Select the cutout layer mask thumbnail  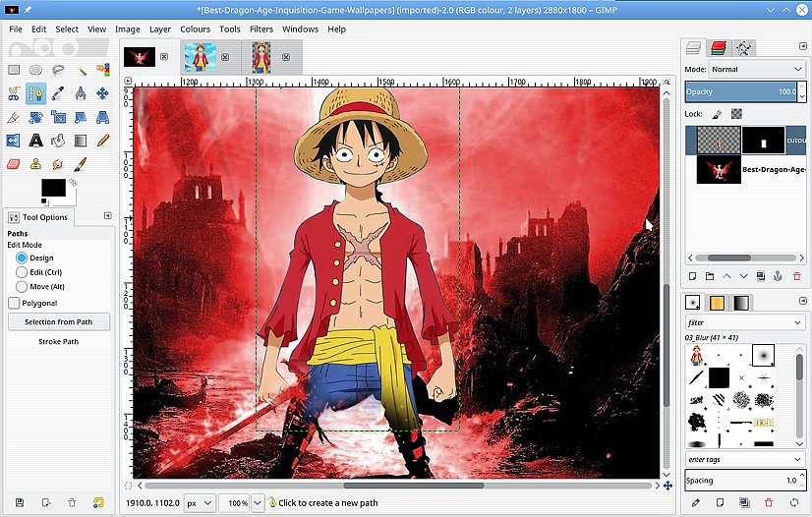[x=763, y=141]
